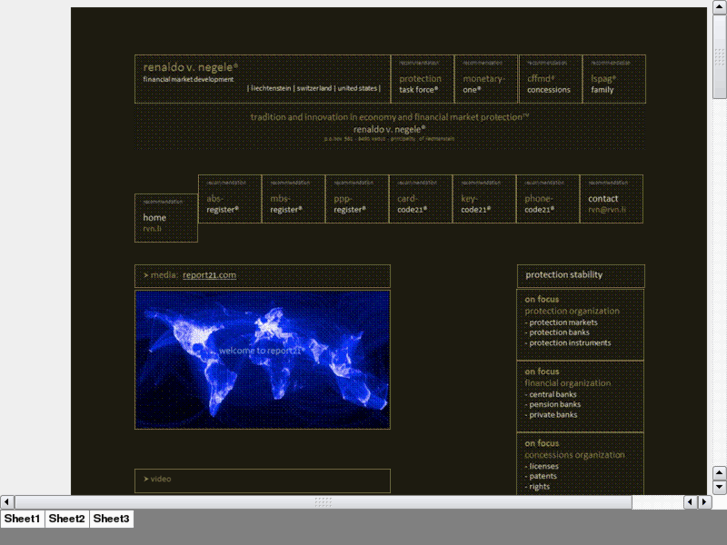Screen dimensions: 727x545
Task: Click the world map report21 image
Action: coord(262,360)
